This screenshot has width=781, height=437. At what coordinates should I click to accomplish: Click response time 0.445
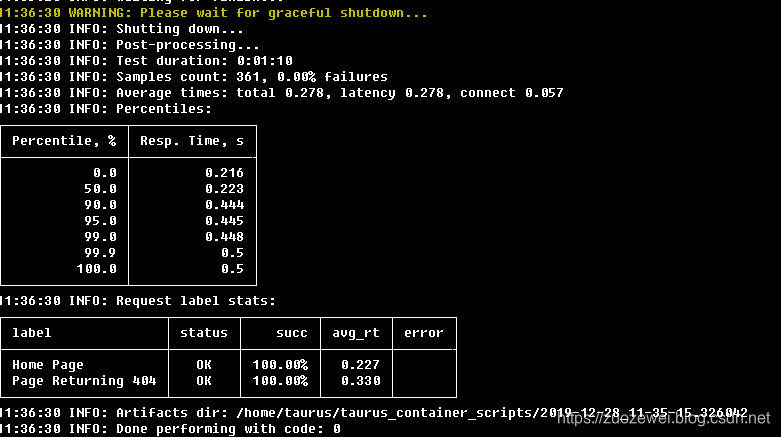225,221
